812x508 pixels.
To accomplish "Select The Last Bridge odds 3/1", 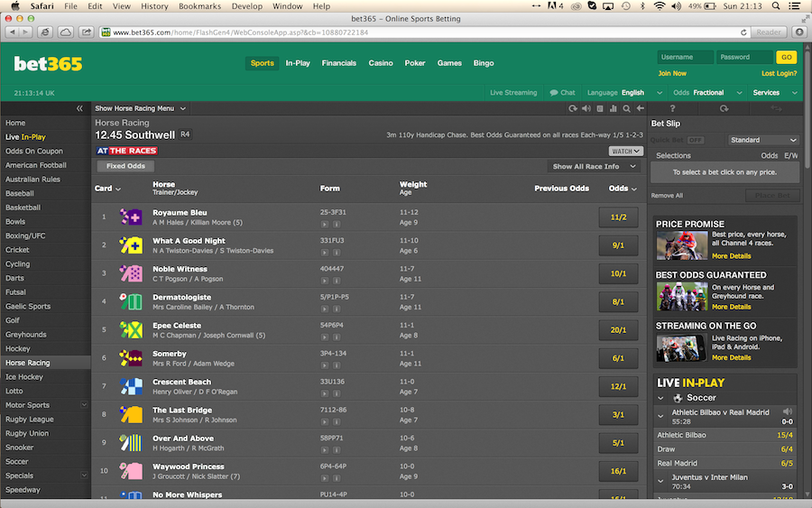I will 618,415.
